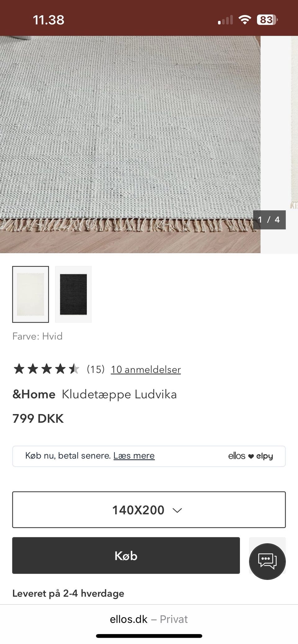Tap the cellular signal bars icon
Viewport: 298px width, 644px height.
click(225, 20)
